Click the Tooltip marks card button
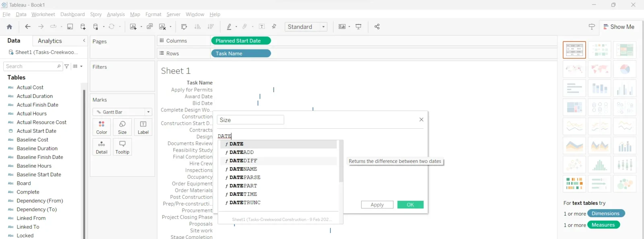Image resolution: width=644 pixels, height=239 pixels. coord(122,147)
